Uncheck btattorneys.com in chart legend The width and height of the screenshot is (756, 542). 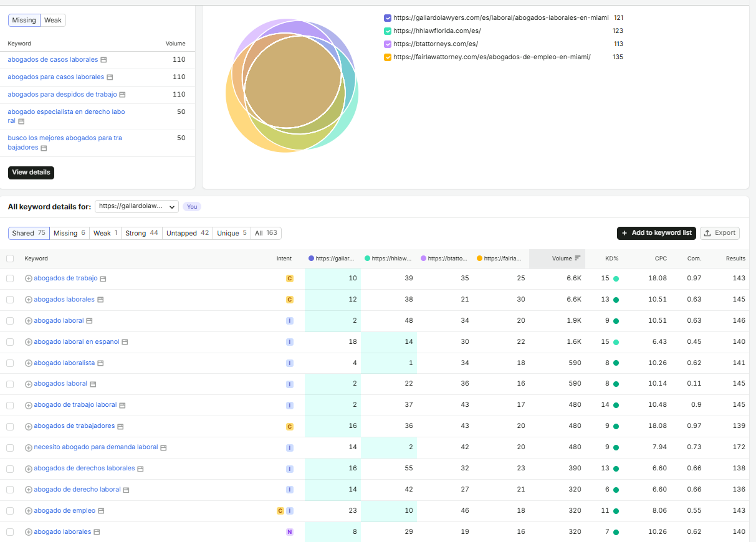point(388,44)
